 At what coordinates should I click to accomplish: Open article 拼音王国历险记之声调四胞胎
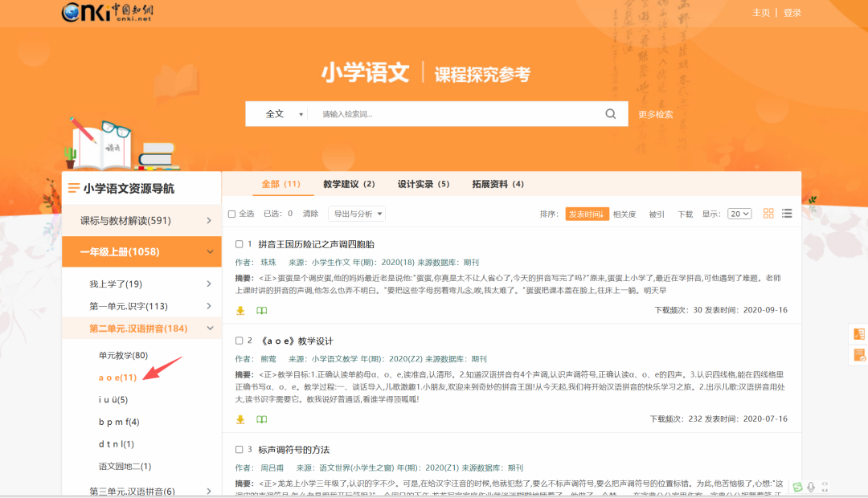coord(316,244)
